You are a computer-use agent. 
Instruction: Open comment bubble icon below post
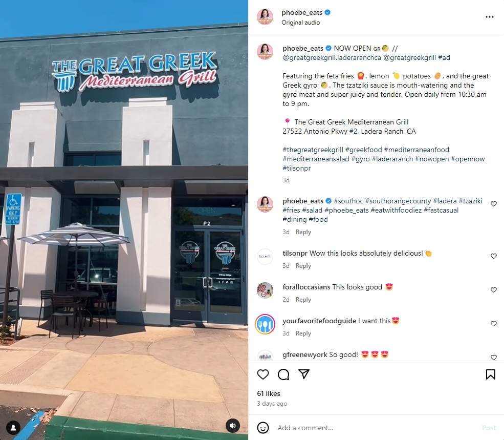tap(283, 374)
